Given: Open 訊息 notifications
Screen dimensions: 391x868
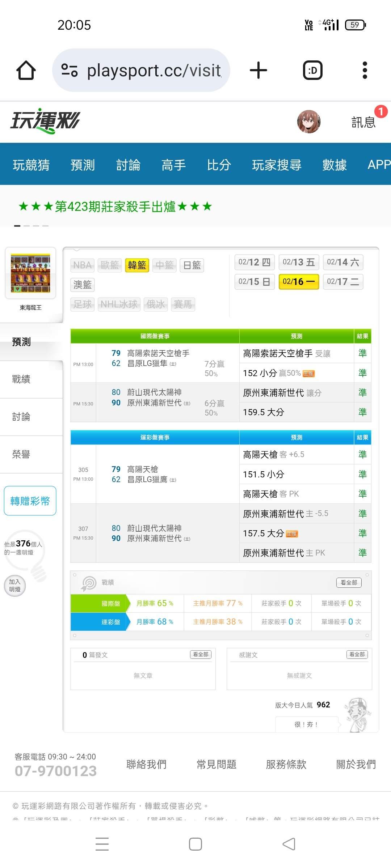Looking at the screenshot, I should tap(363, 122).
